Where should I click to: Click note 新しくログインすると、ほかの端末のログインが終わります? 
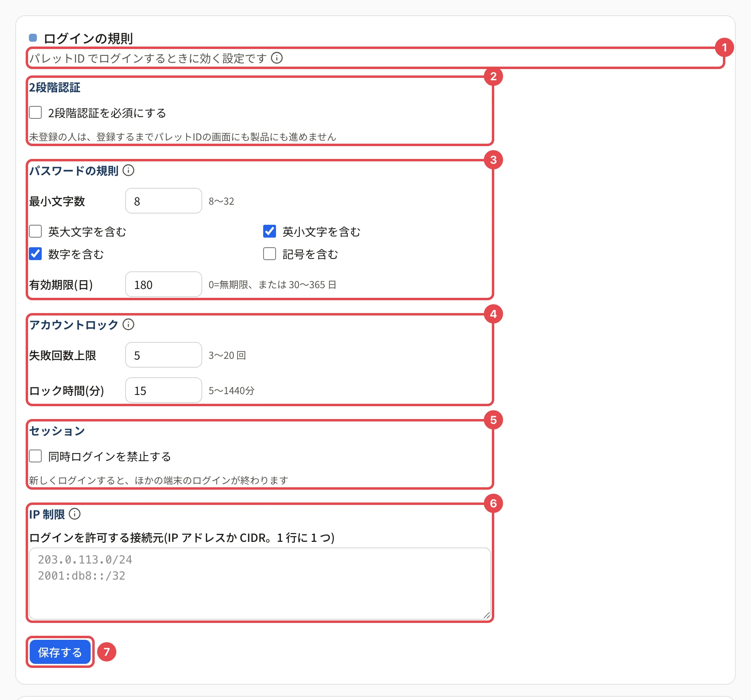(x=158, y=480)
